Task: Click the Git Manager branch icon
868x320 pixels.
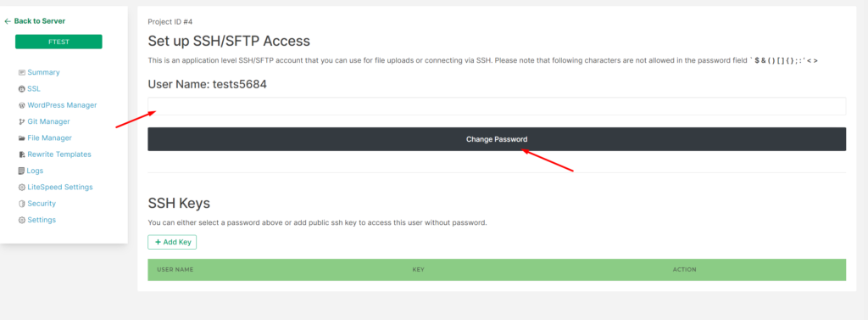Action: pyautogui.click(x=21, y=121)
